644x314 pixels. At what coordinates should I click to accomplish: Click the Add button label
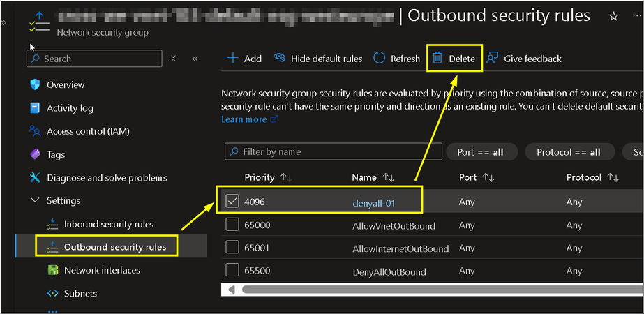(x=253, y=59)
